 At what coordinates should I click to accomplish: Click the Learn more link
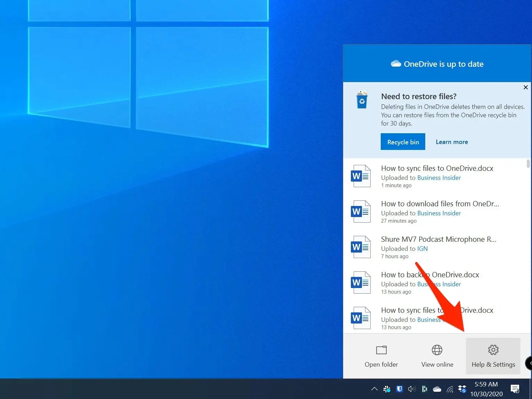(x=452, y=142)
